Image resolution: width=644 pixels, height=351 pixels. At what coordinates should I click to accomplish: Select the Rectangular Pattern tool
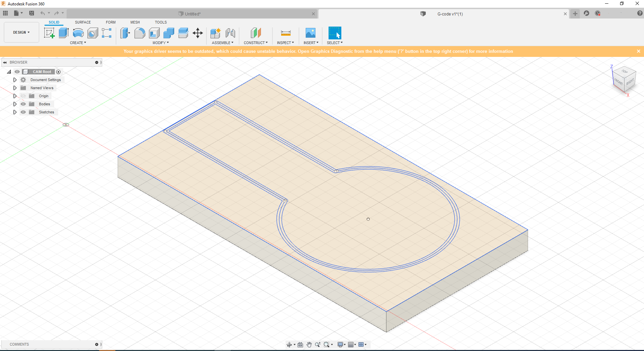pyautogui.click(x=107, y=33)
